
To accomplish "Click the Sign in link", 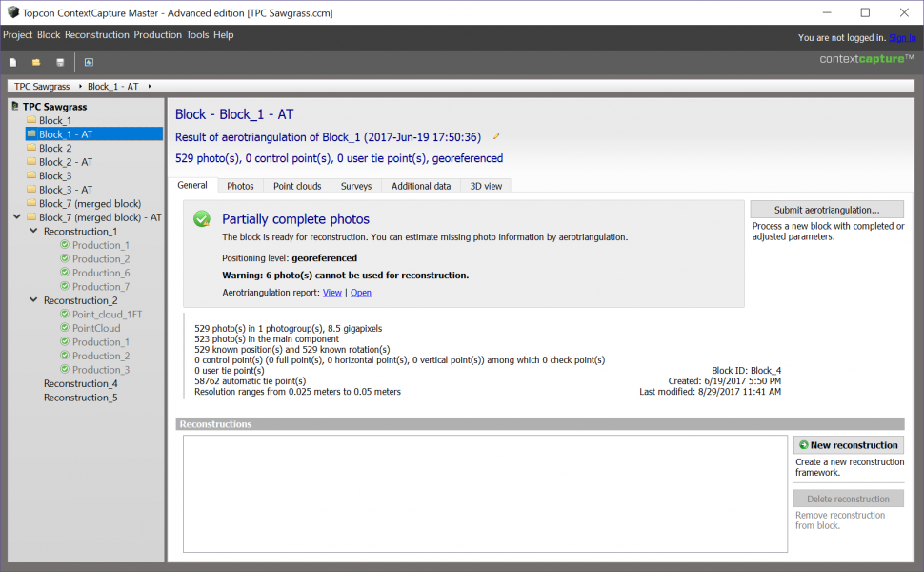I will tap(902, 38).
